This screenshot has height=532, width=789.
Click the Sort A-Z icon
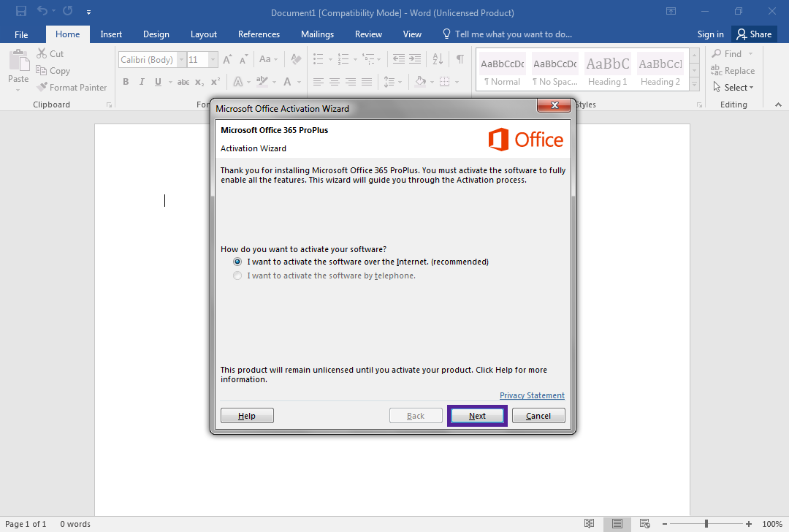coord(438,59)
